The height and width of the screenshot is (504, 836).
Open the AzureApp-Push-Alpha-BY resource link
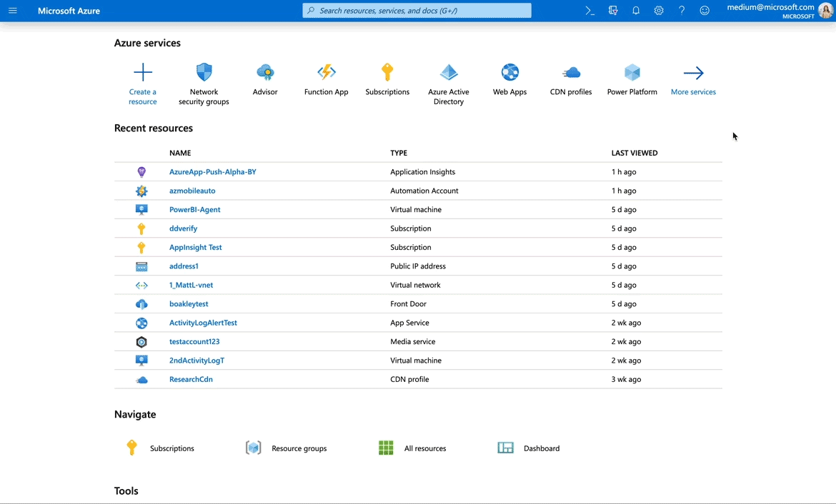(x=213, y=172)
